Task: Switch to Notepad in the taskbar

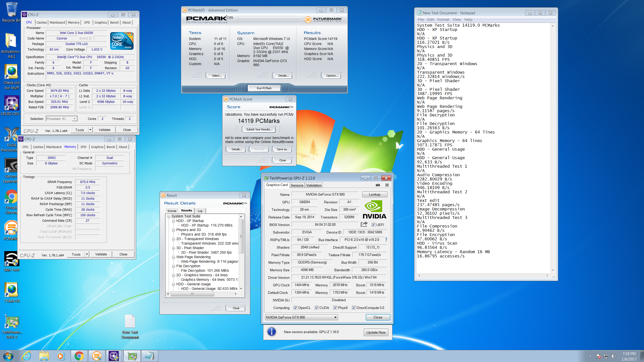Action: point(149,356)
